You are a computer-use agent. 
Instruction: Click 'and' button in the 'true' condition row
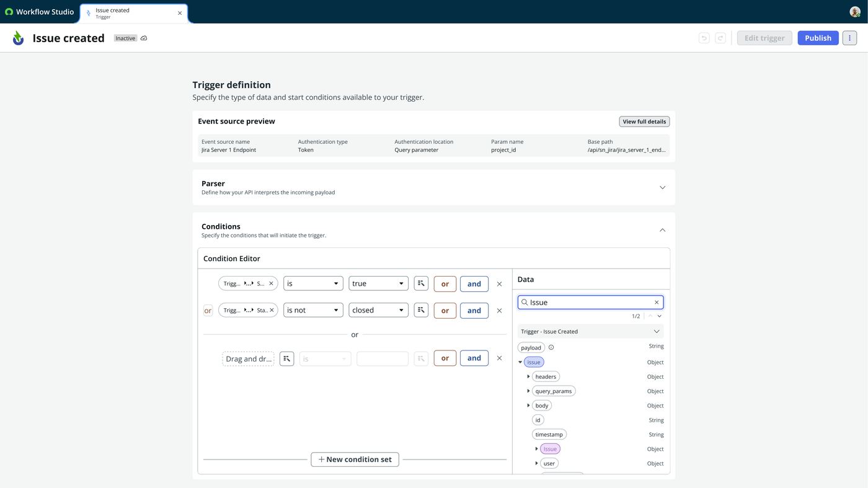point(474,284)
